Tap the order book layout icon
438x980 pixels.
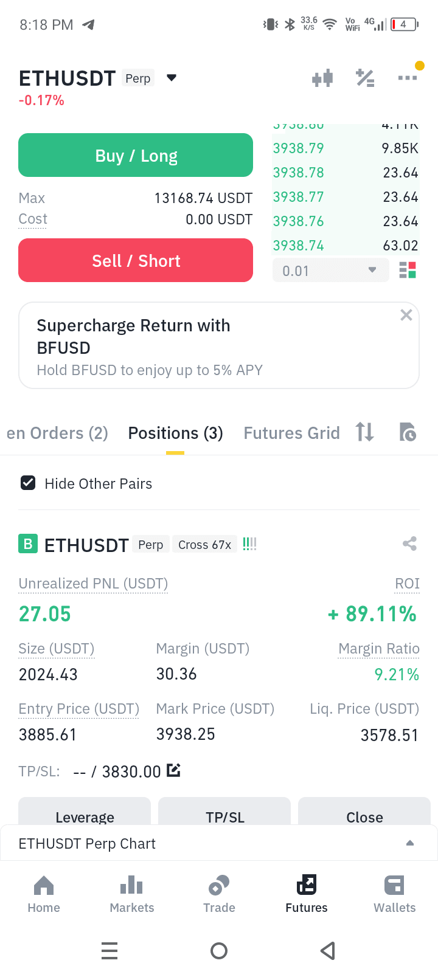tap(408, 270)
